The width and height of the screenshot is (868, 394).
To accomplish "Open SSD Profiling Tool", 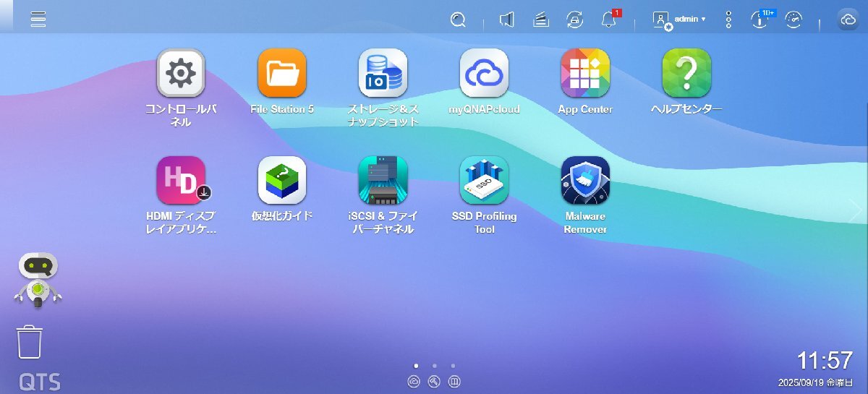I will (485, 180).
